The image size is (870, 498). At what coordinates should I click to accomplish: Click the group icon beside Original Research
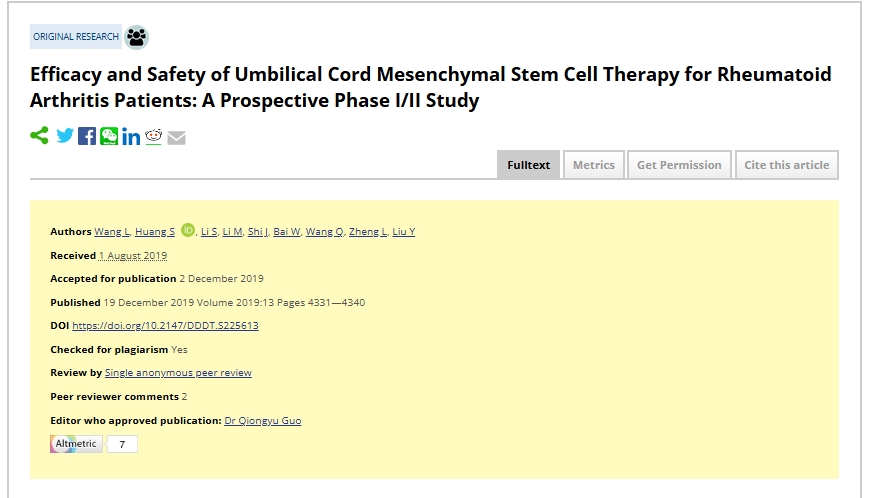pyautogui.click(x=137, y=37)
